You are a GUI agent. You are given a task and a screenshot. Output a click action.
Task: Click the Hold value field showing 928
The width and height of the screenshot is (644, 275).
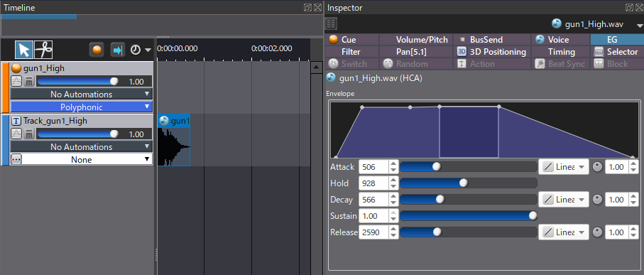point(373,183)
